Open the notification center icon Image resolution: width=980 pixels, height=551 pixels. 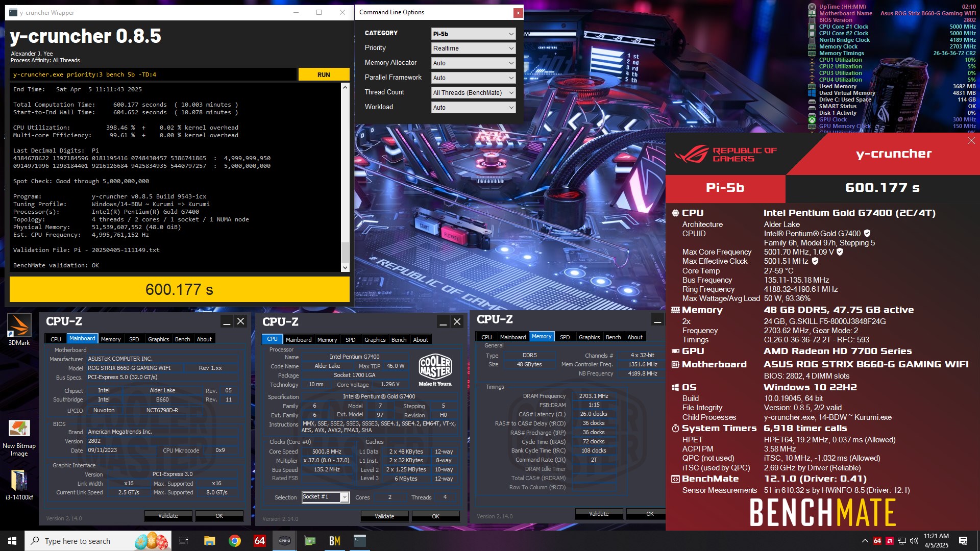coord(963,541)
